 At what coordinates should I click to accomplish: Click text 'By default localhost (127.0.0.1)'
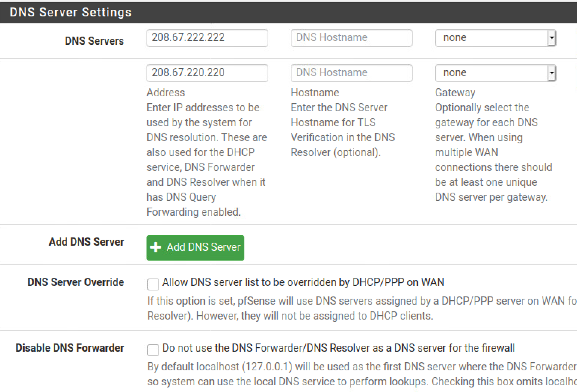click(220, 367)
